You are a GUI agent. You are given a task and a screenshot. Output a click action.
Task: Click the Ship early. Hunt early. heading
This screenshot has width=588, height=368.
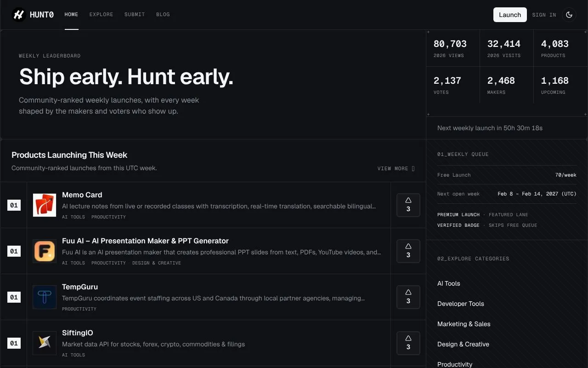(126, 76)
